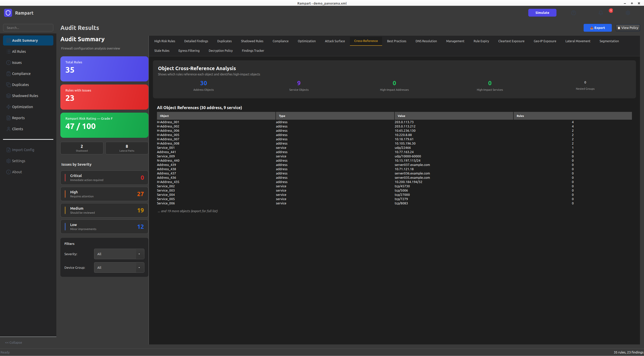Screen dimensions: 644x356
Task: Click the blue Export button
Action: click(597, 28)
